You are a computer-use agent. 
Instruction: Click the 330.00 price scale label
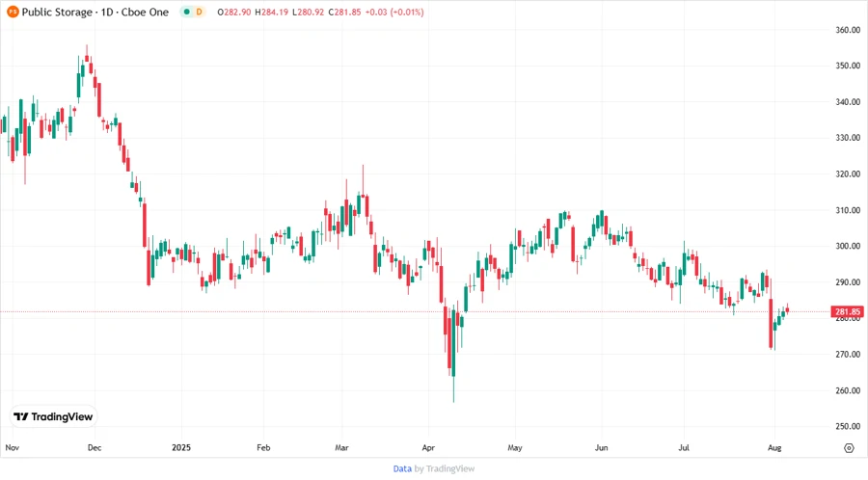(848, 138)
